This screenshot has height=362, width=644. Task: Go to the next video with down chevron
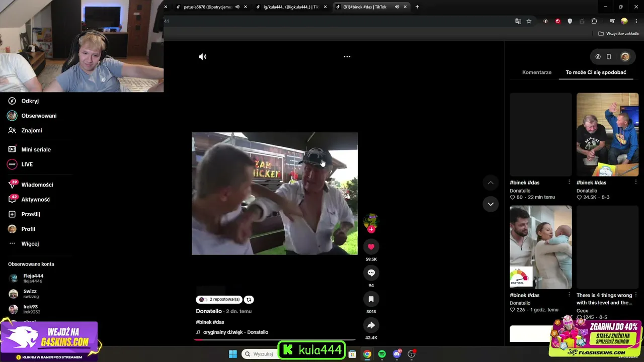[491, 204]
